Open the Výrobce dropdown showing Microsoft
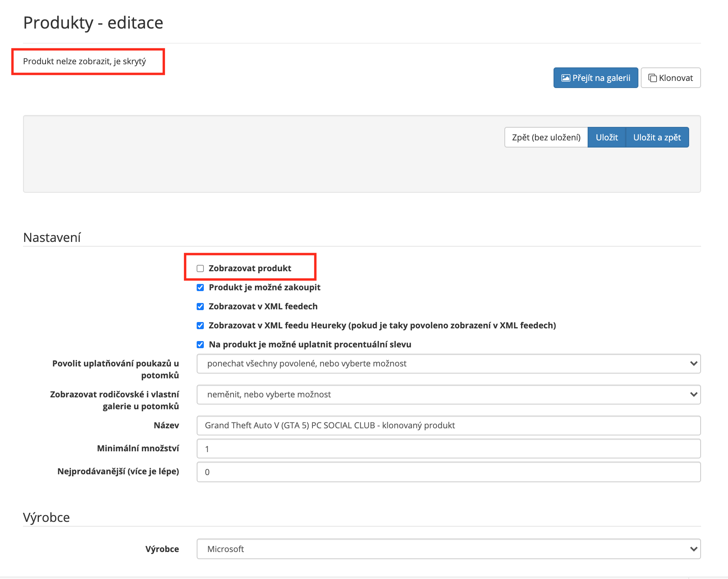 coord(448,549)
